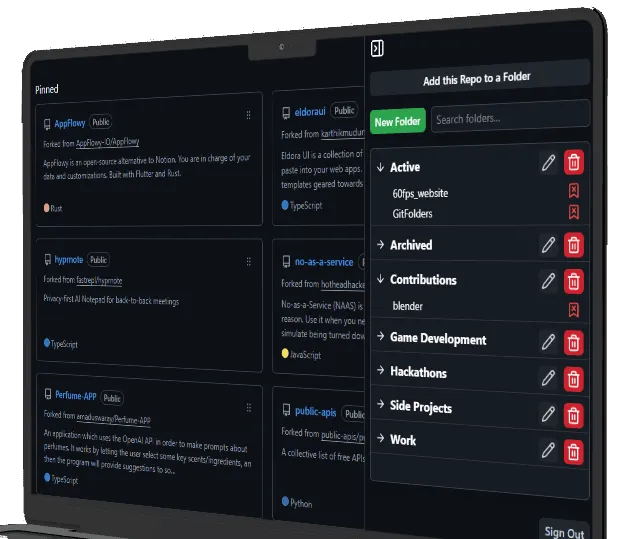Click the Add this Repo to a Folder header

click(477, 78)
